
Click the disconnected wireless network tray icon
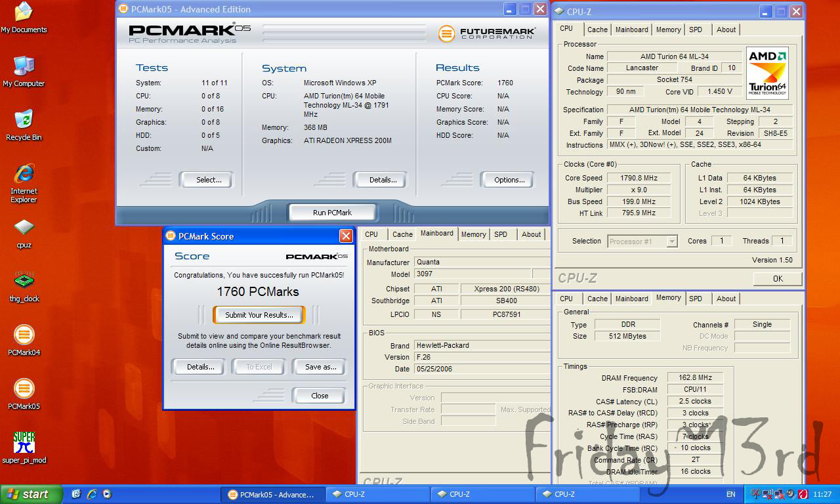(x=767, y=494)
